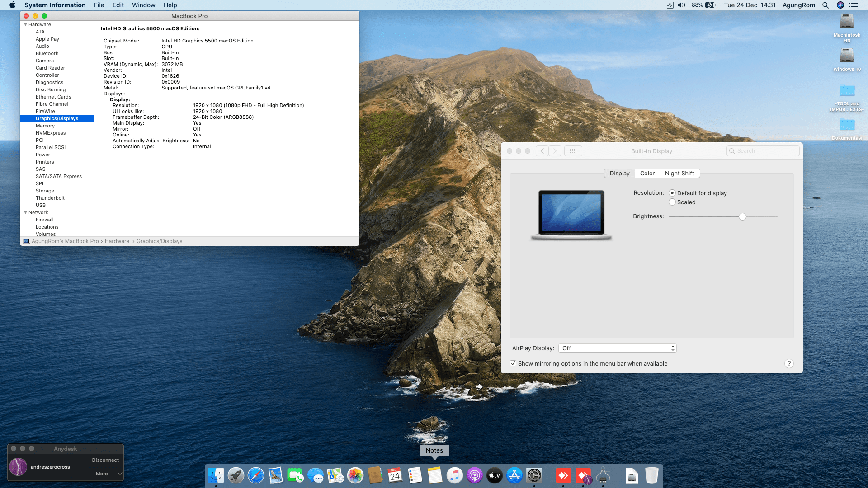The width and height of the screenshot is (868, 488).
Task: Open Messages from the dock
Action: tap(316, 475)
